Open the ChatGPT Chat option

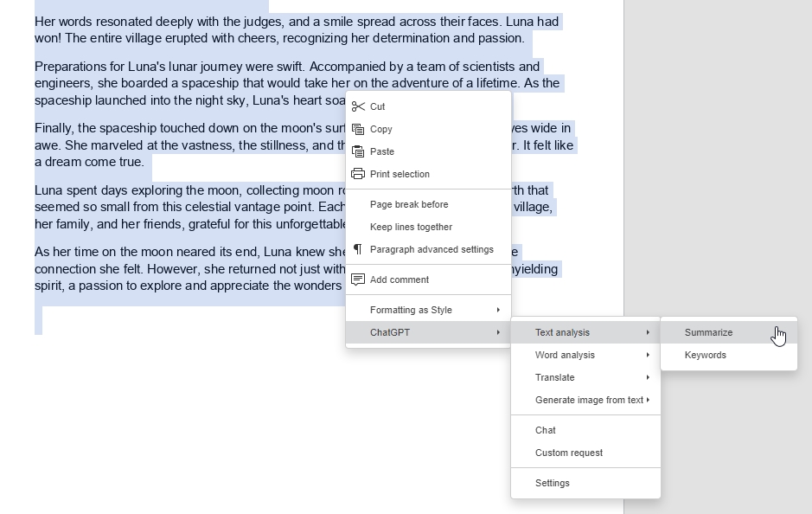click(545, 430)
